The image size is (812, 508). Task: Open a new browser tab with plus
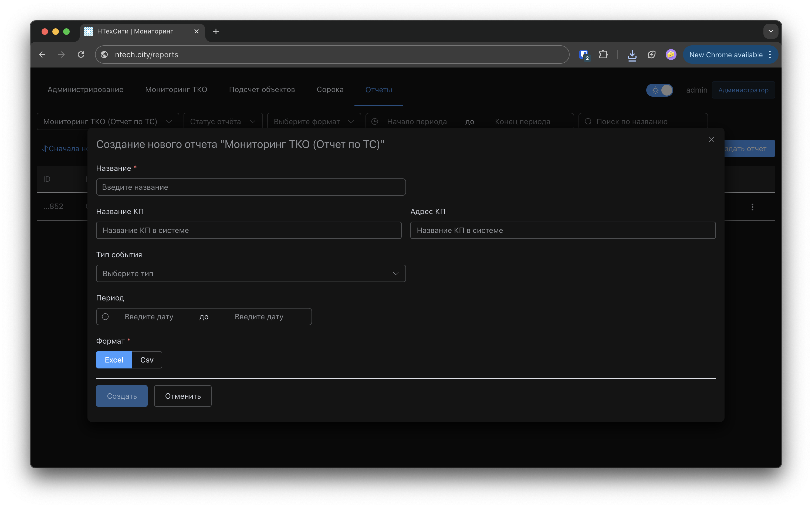(x=216, y=31)
